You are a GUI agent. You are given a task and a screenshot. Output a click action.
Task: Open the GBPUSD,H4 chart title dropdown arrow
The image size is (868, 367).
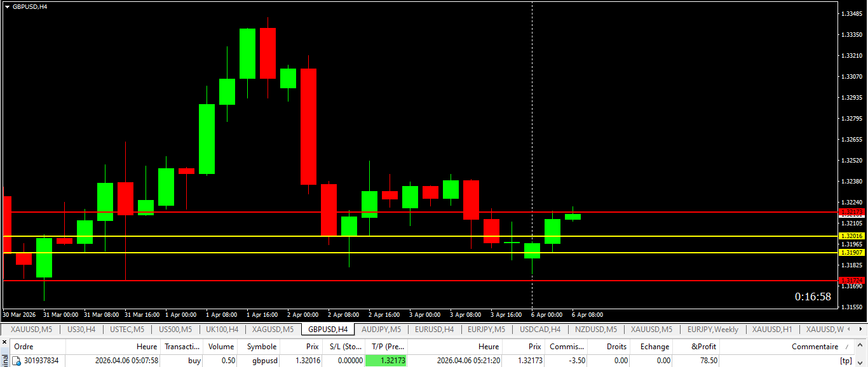[7, 6]
